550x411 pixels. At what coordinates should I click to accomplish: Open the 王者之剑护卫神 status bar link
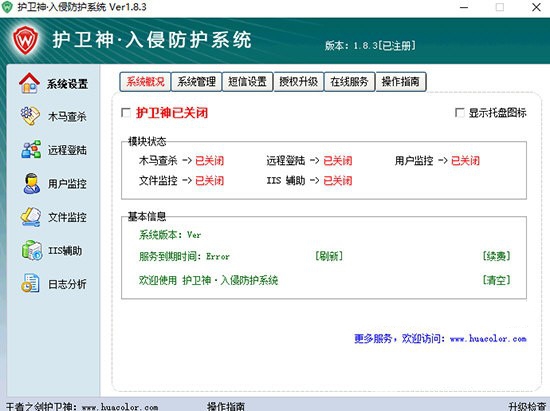click(82, 407)
